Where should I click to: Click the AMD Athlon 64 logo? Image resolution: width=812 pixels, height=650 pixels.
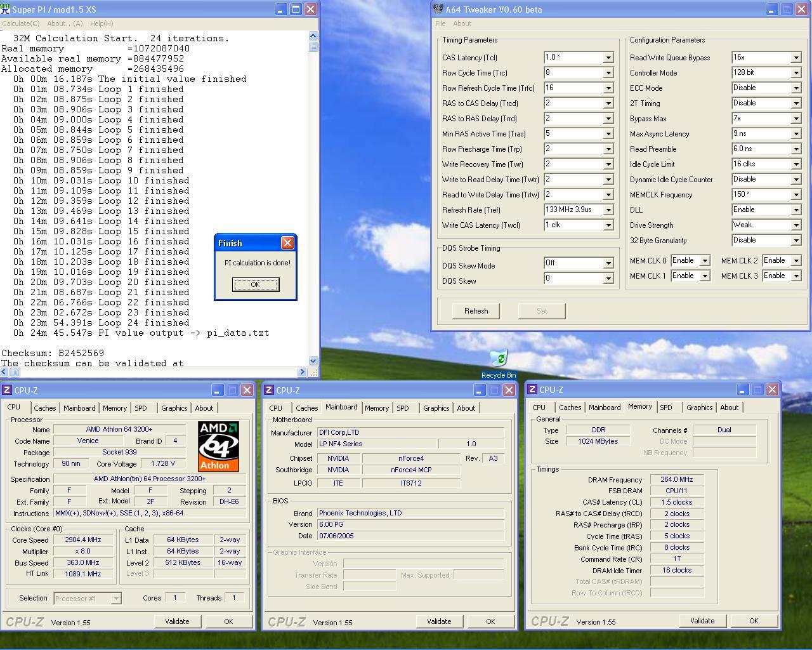pos(218,446)
